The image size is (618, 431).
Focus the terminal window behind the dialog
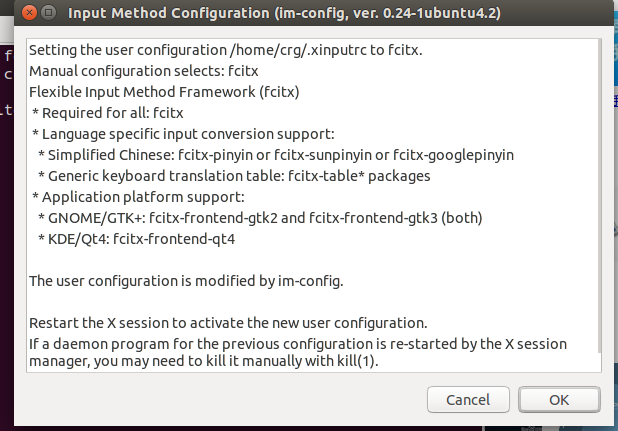pos(6,236)
